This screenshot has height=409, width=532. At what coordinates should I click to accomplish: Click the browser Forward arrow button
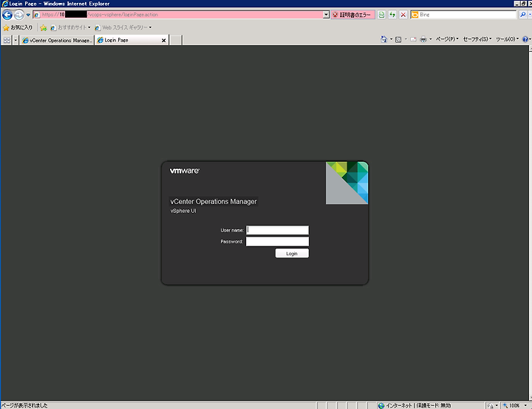19,15
